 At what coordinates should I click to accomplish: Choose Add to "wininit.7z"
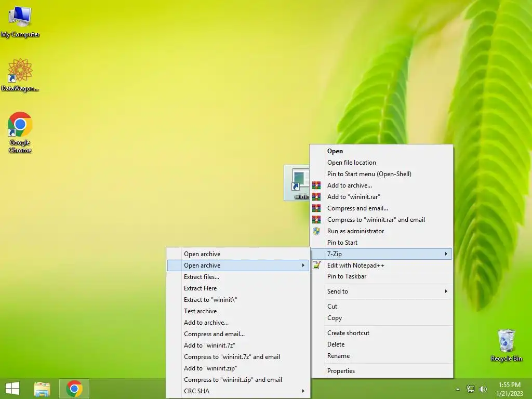(238, 345)
